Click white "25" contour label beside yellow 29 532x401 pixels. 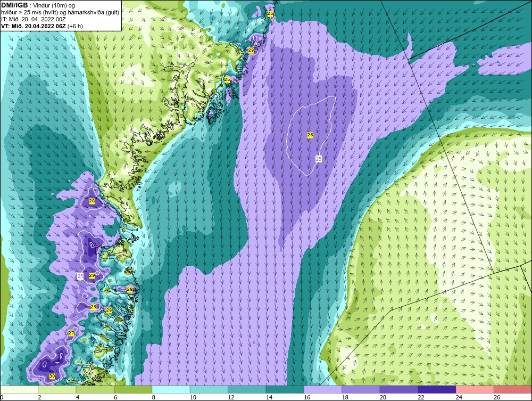pos(80,276)
